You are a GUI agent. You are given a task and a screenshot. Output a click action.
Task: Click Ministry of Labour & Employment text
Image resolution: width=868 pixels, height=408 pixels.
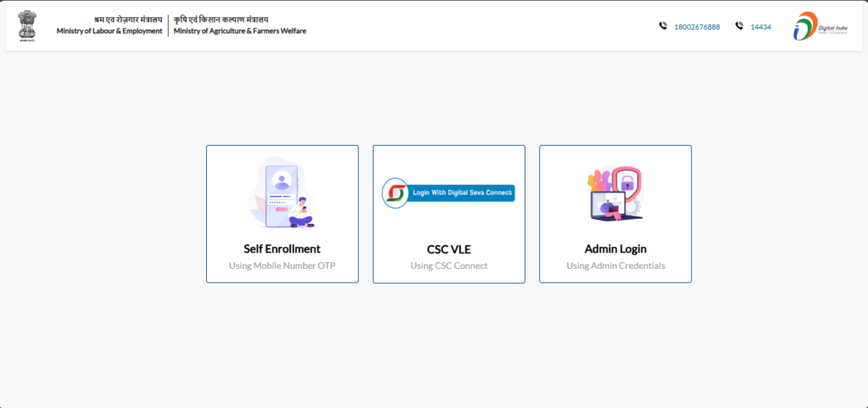pyautogui.click(x=109, y=31)
